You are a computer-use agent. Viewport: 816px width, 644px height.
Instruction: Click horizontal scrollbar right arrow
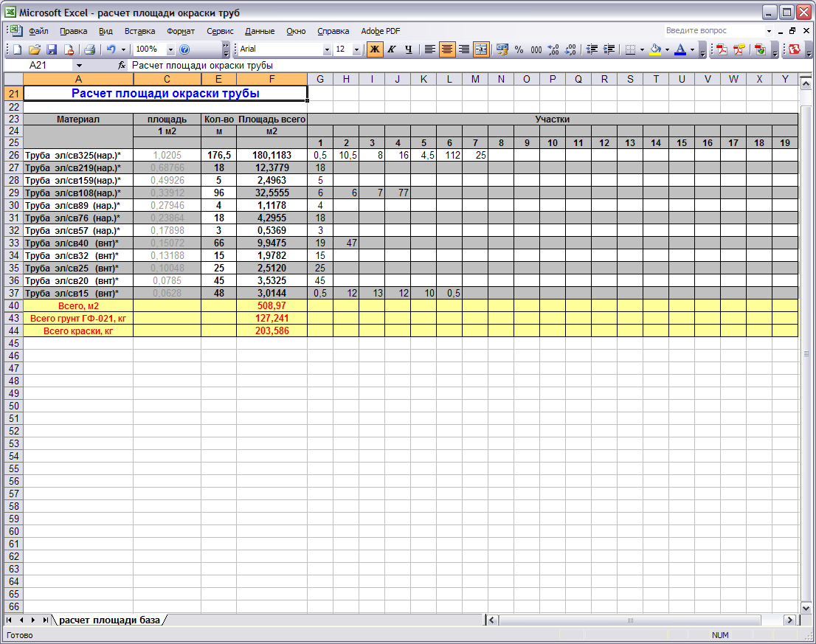[790, 620]
